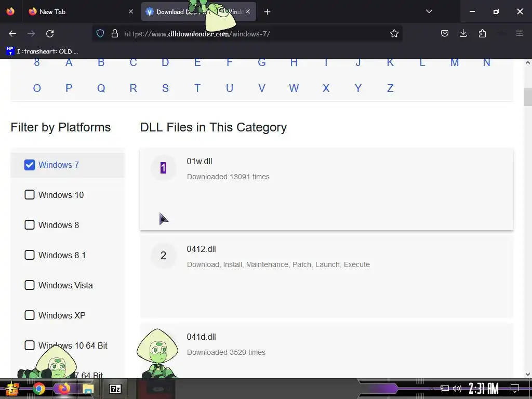Open tracking protection shield icon
Screen dimensions: 532x399
point(100,33)
